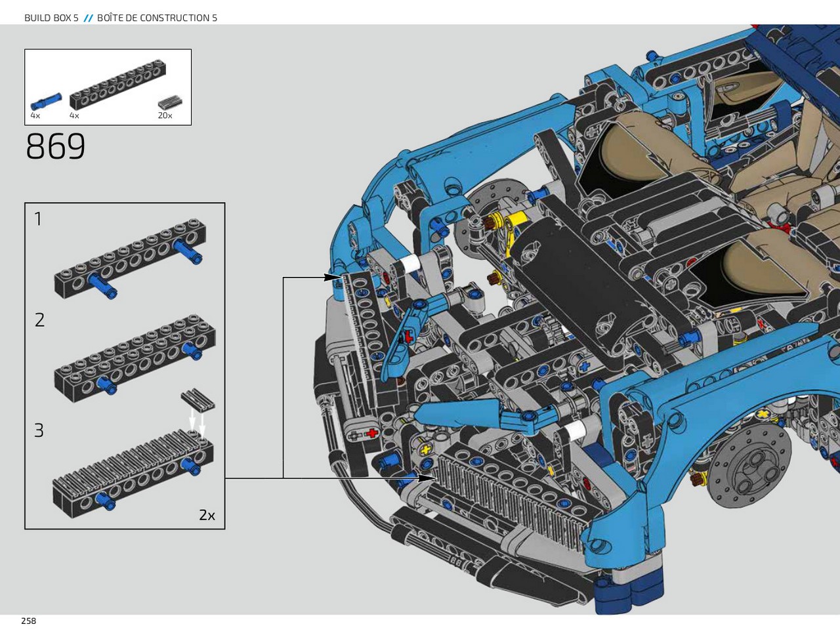Click page number 258

28,621
